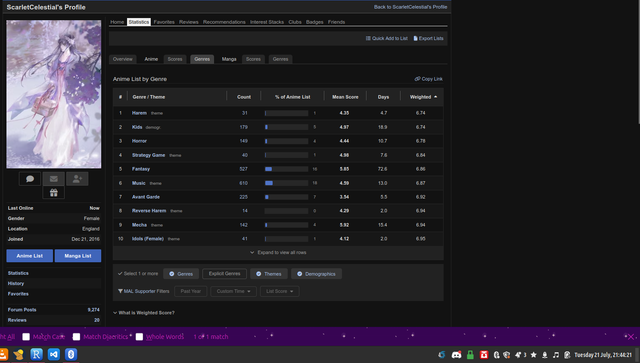Click the music note tray icon

(556, 355)
